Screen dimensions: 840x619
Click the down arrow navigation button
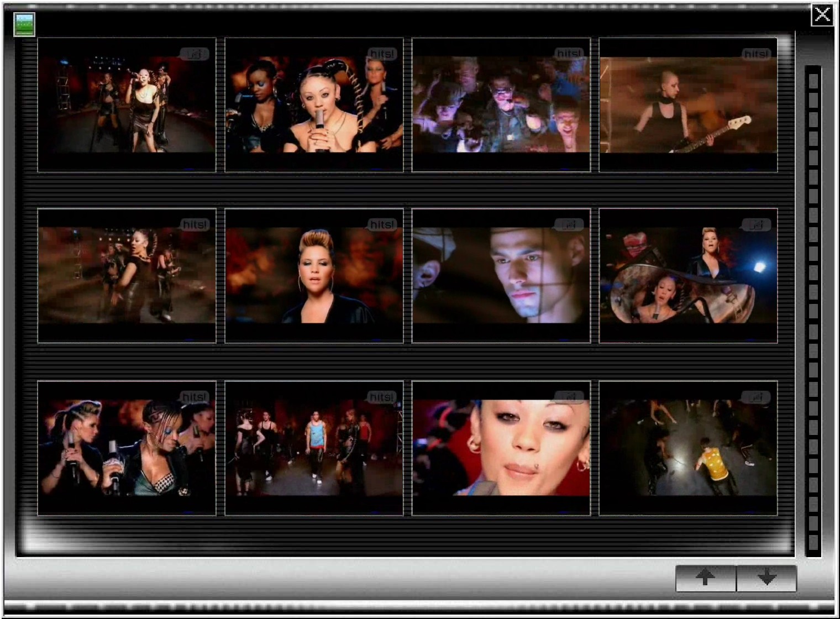(x=767, y=578)
